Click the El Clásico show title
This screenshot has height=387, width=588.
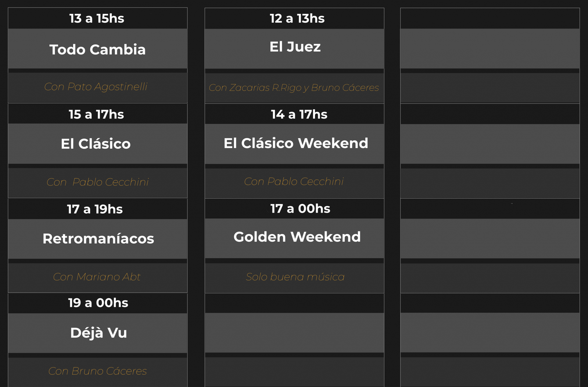click(x=96, y=143)
